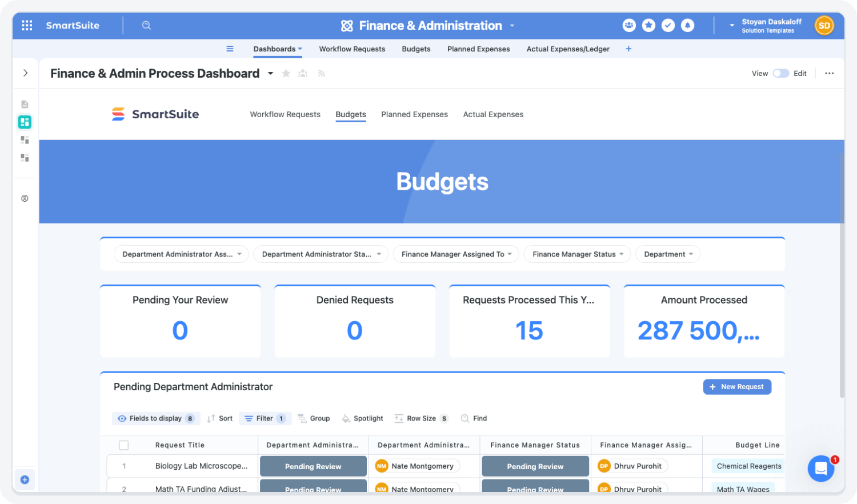The image size is (857, 504).
Task: Open the hamburger menu beside Dashboards tab
Action: 230,49
